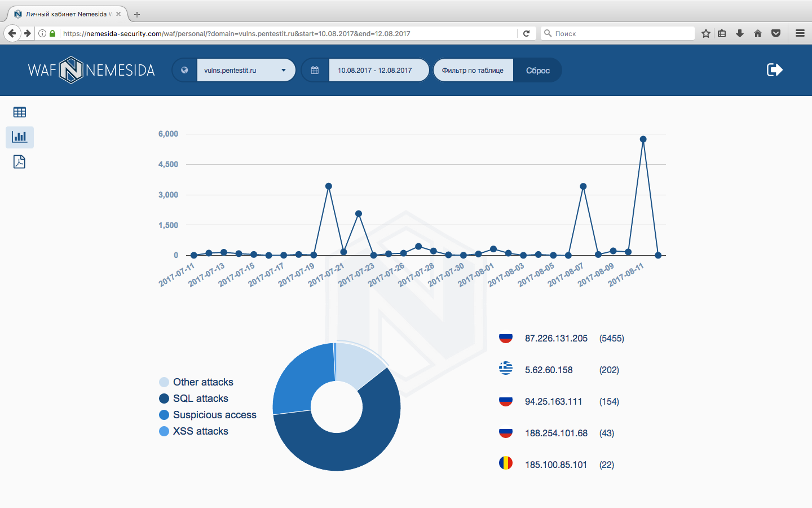Click IP address 94.25.163.111
The width and height of the screenshot is (812, 508).
pyautogui.click(x=553, y=401)
